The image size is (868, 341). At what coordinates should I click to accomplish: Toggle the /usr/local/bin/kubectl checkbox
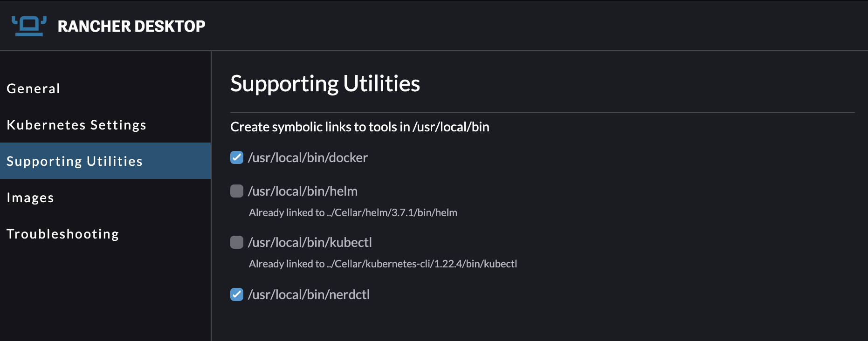click(237, 242)
